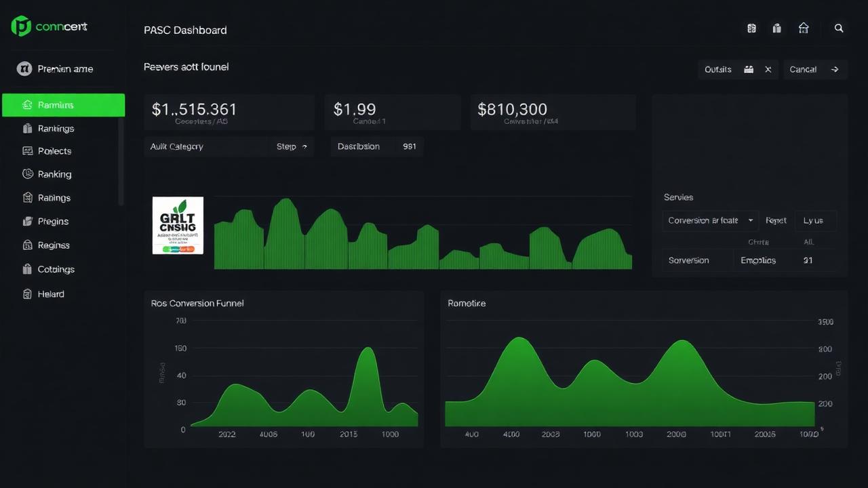Open the Premien ame profile avatar
Screen dimensions: 868x488
(24, 68)
